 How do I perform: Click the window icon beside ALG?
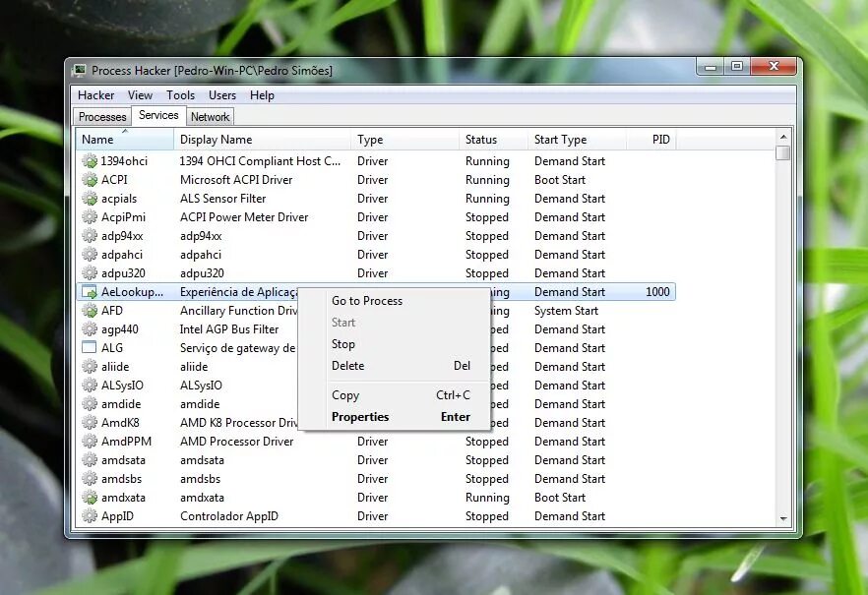pyautogui.click(x=90, y=348)
